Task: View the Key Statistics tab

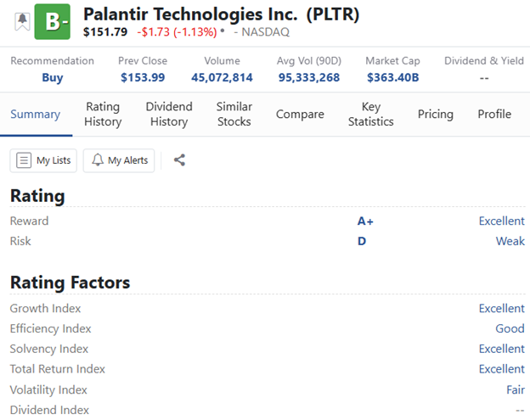Action: pyautogui.click(x=371, y=114)
